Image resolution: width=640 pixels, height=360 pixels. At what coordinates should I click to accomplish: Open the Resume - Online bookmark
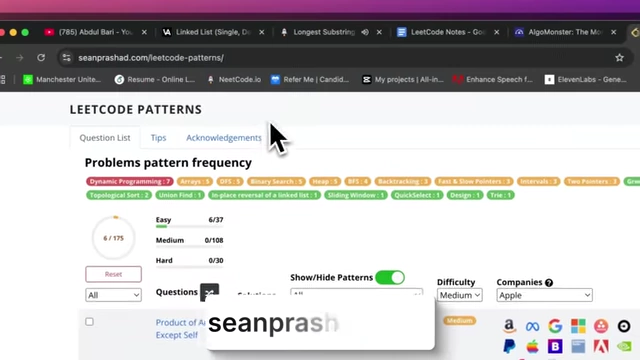pyautogui.click(x=155, y=80)
